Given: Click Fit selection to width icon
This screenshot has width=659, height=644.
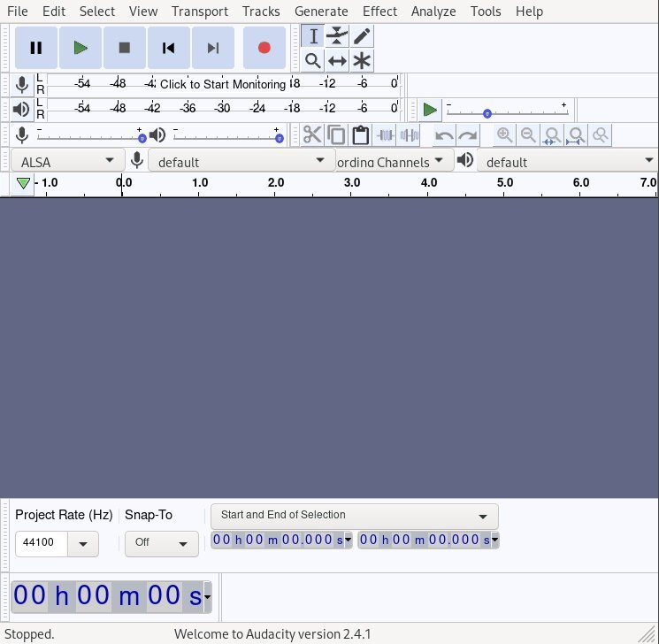Looking at the screenshot, I should point(552,135).
